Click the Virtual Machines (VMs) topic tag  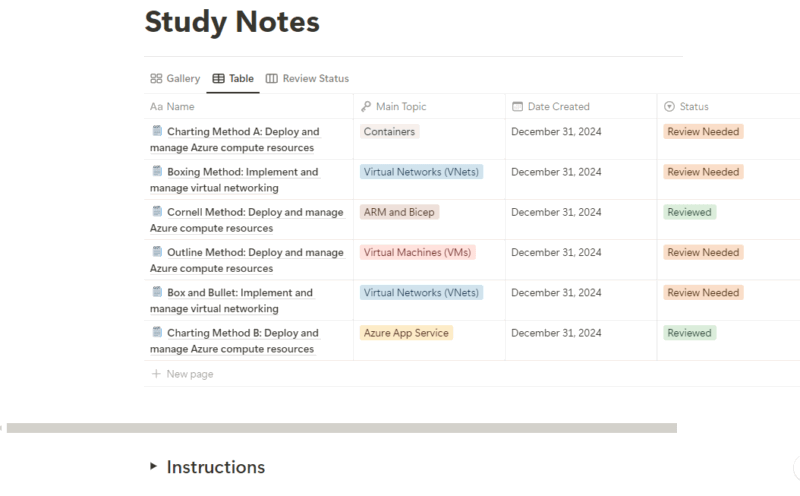(x=417, y=253)
